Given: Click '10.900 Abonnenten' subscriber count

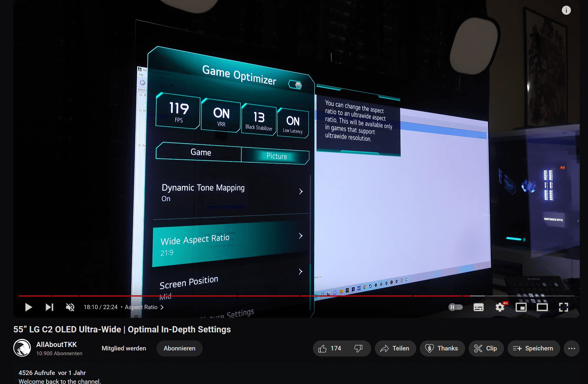Looking at the screenshot, I should point(59,353).
